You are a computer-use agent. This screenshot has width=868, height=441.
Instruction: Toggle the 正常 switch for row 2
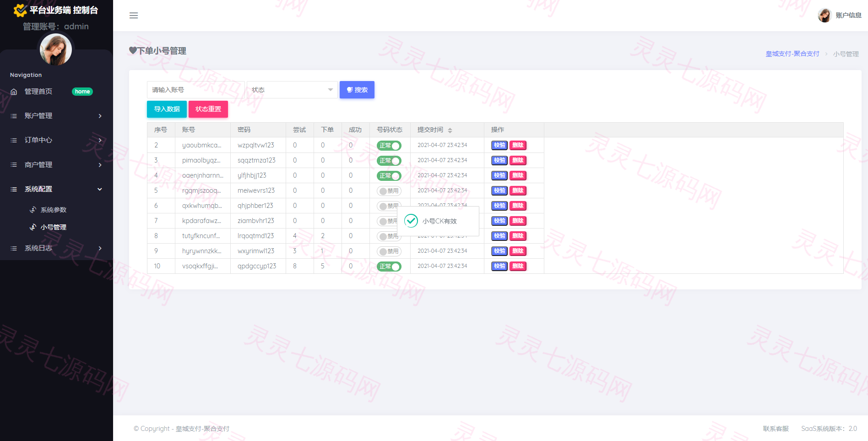point(389,146)
